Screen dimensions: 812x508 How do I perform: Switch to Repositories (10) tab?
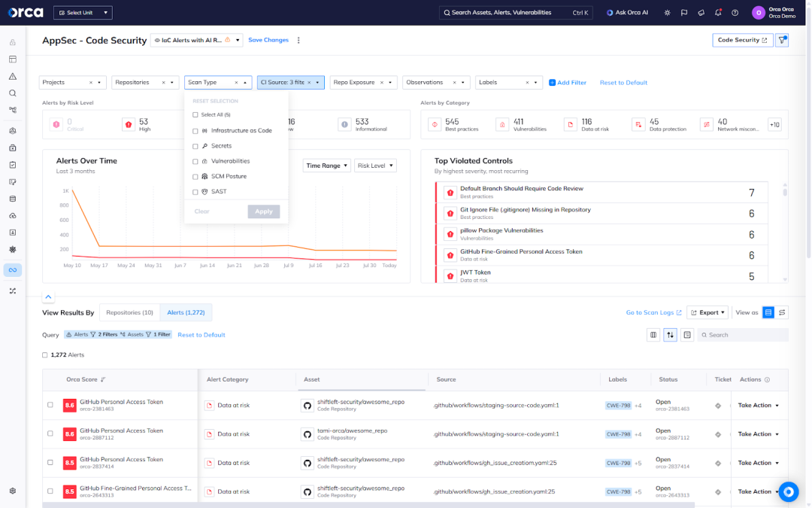click(x=129, y=312)
